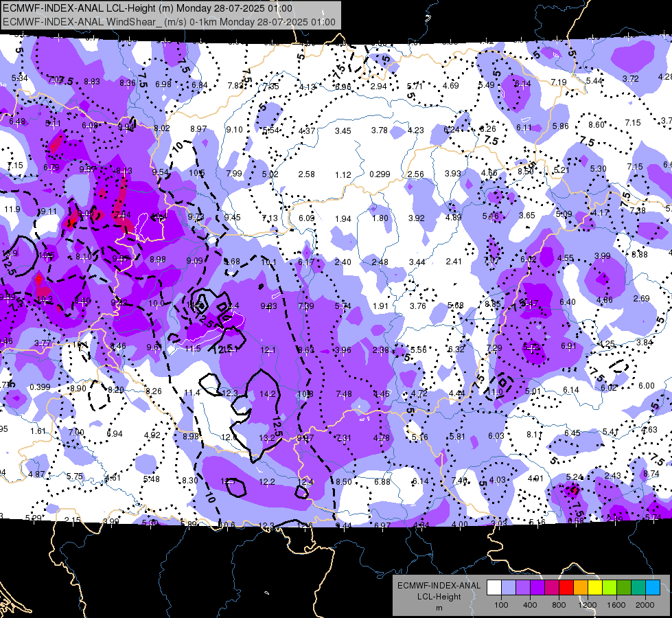
Task: Click the legend scale label 400
Action: pyautogui.click(x=530, y=605)
